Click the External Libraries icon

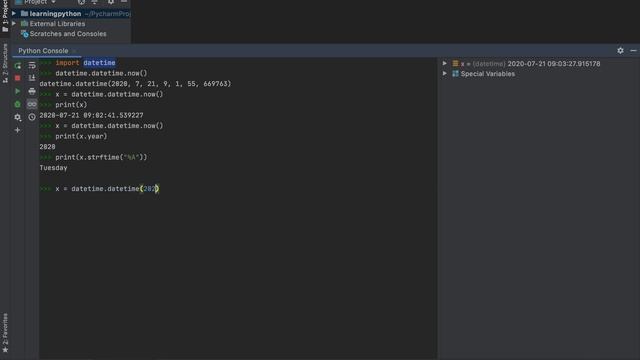[24, 24]
